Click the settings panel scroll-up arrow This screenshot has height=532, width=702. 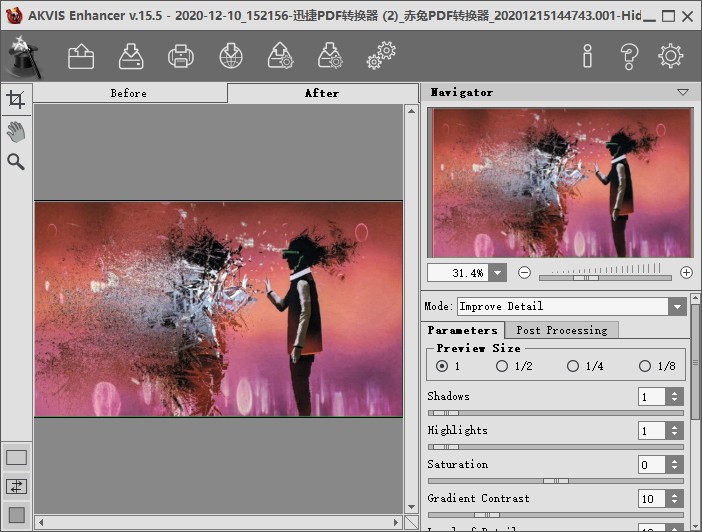tap(695, 298)
